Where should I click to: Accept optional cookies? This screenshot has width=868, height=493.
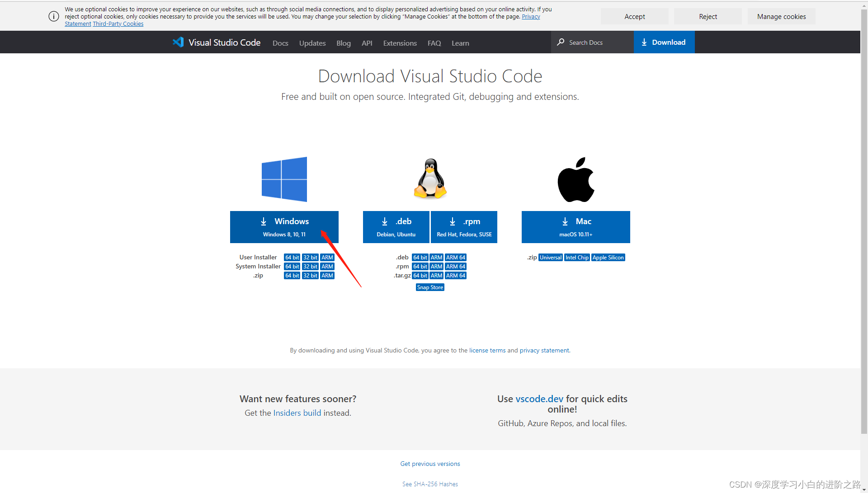pos(635,16)
